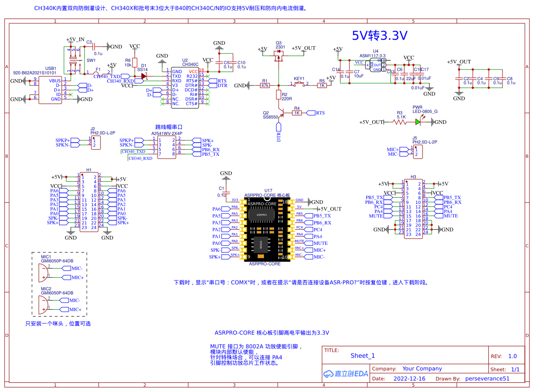Viewport: 534px width, 392px height.
Task: Select the 'MUTE 接口为 8002A' note
Action: (x=256, y=355)
